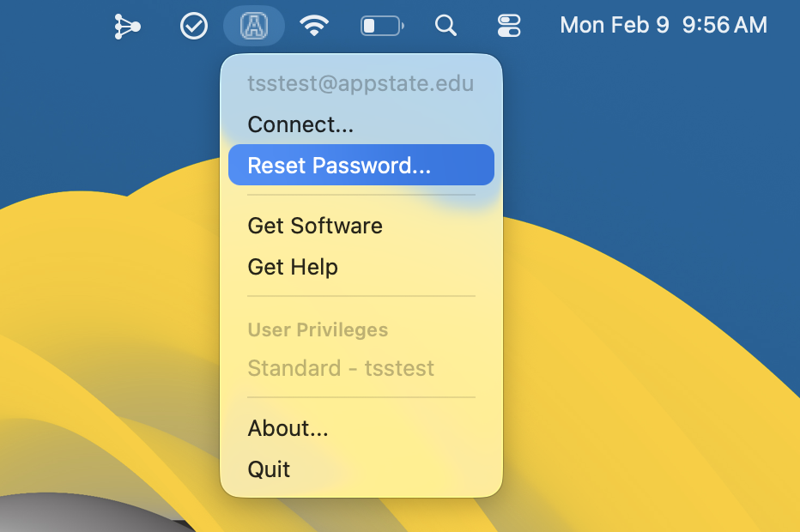Close the menu via the highlighted A icon
This screenshot has width=800, height=532.
pos(254,26)
